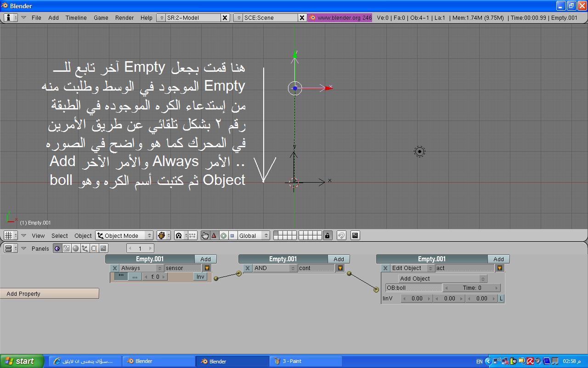Image resolution: width=588 pixels, height=368 pixels.
Task: Enable true-level pulse mode on sensor
Action: (121, 276)
